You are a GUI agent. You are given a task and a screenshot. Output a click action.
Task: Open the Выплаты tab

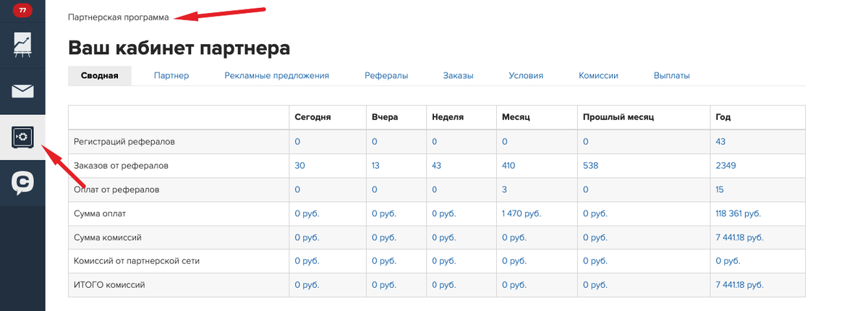tap(671, 75)
